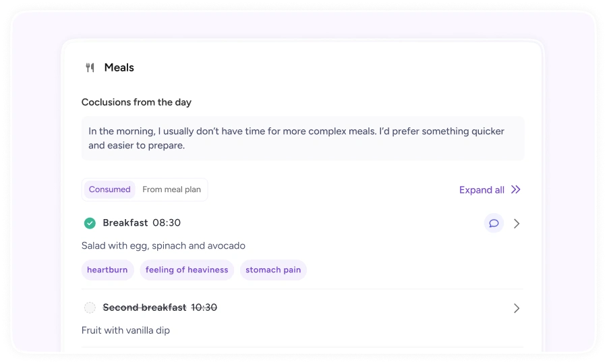
Task: Switch to the Consumed tab
Action: coord(109,189)
